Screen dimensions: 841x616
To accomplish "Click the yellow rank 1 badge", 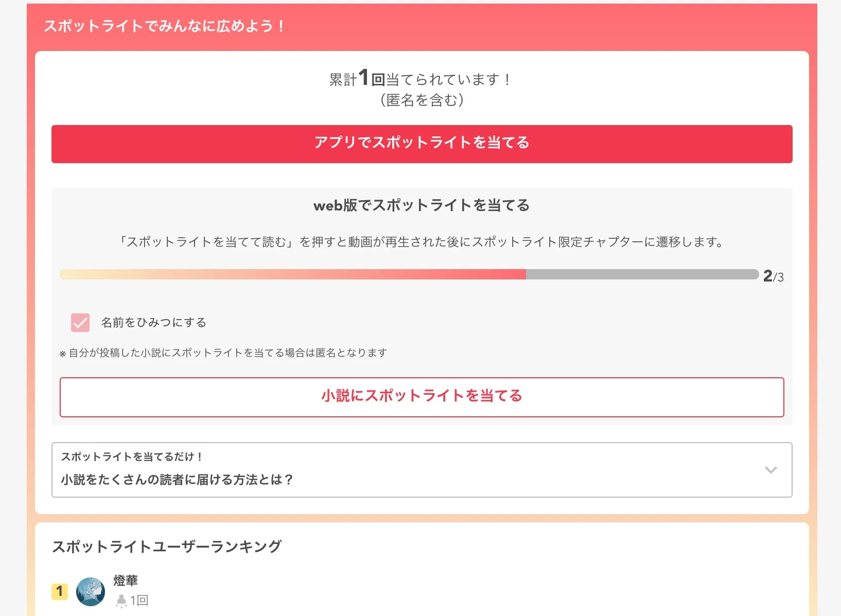I will pos(60,592).
